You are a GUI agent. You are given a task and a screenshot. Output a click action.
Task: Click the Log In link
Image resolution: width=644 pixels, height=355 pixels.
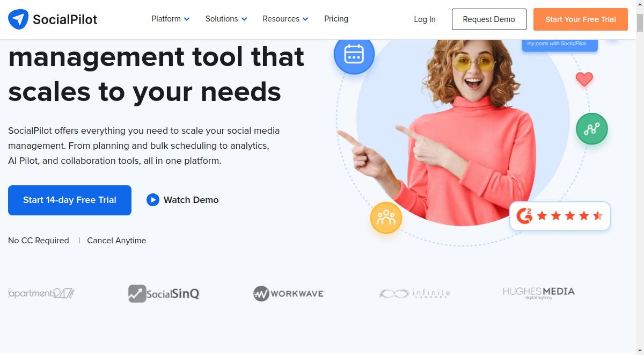[x=425, y=19]
